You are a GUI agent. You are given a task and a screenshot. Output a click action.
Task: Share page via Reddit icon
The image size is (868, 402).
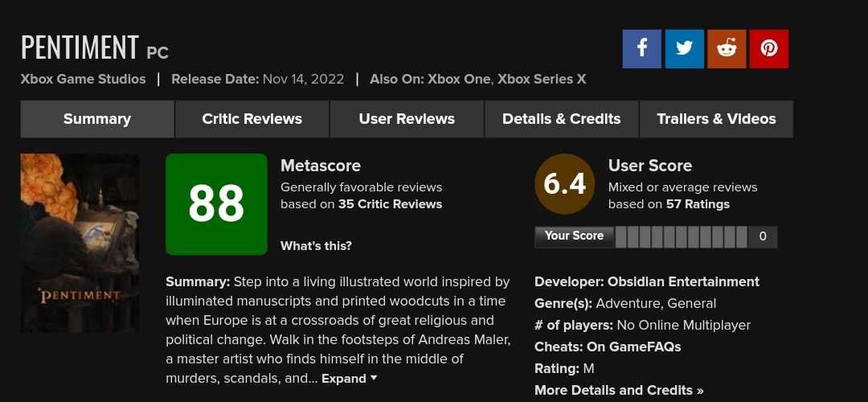[727, 49]
